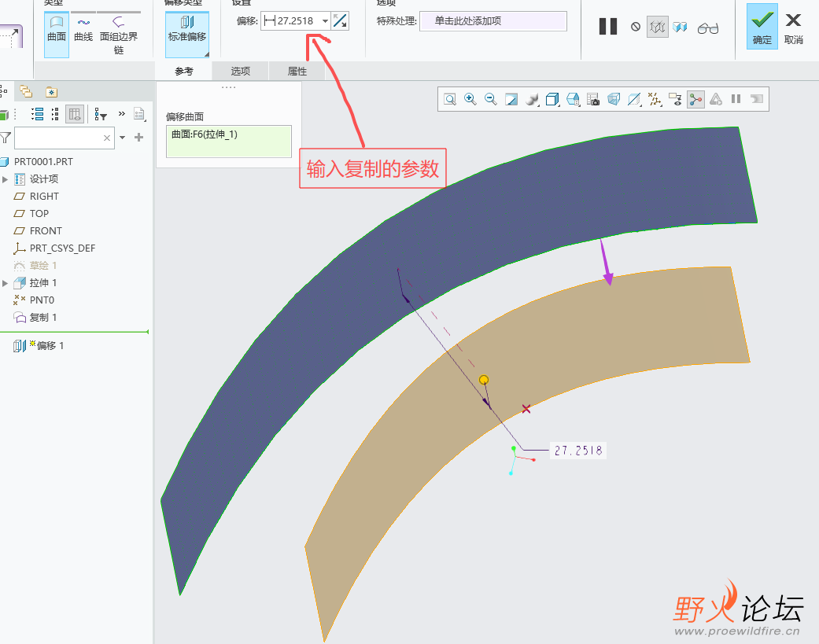Open the rendering options spheres icon
The image size is (819, 644).
(x=532, y=99)
